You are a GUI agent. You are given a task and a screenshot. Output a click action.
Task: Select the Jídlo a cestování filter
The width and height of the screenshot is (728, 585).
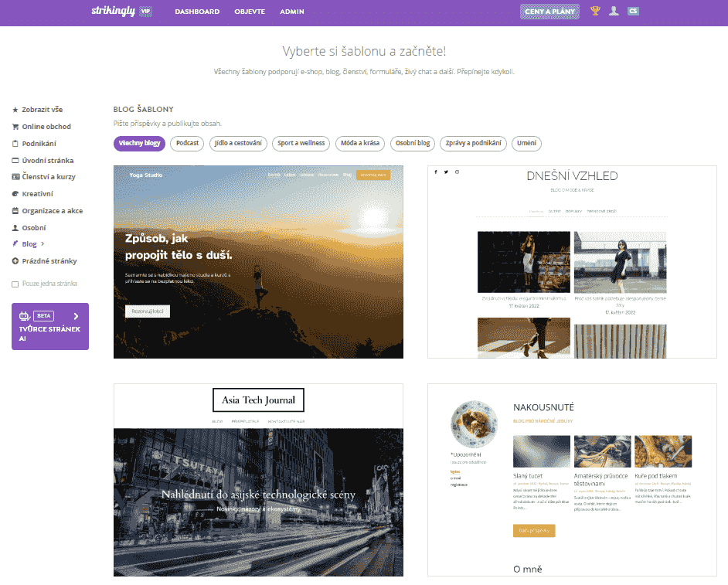click(238, 143)
